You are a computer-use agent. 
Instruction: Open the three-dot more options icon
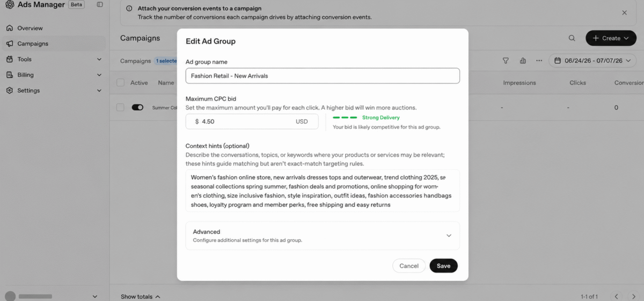coord(539,61)
